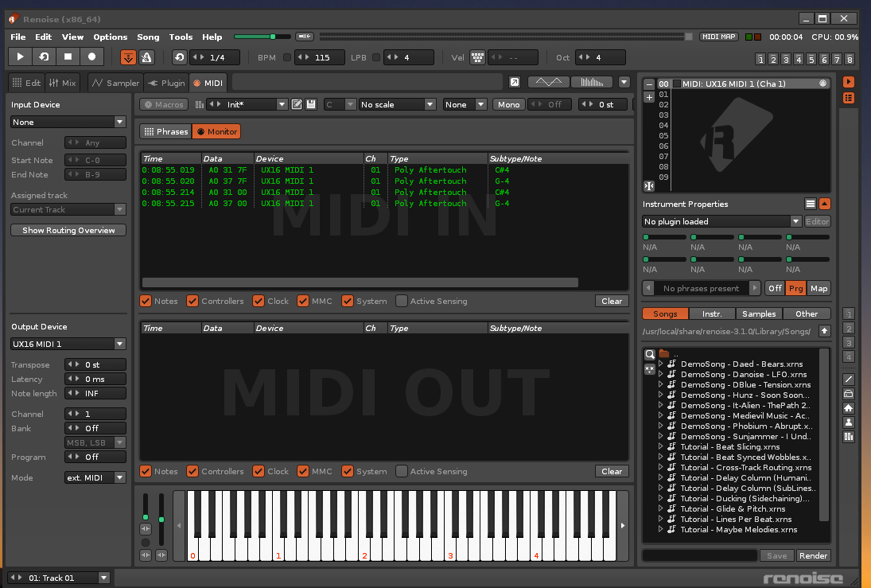871x588 pixels.
Task: Start song playback with the Play button
Action: point(20,56)
